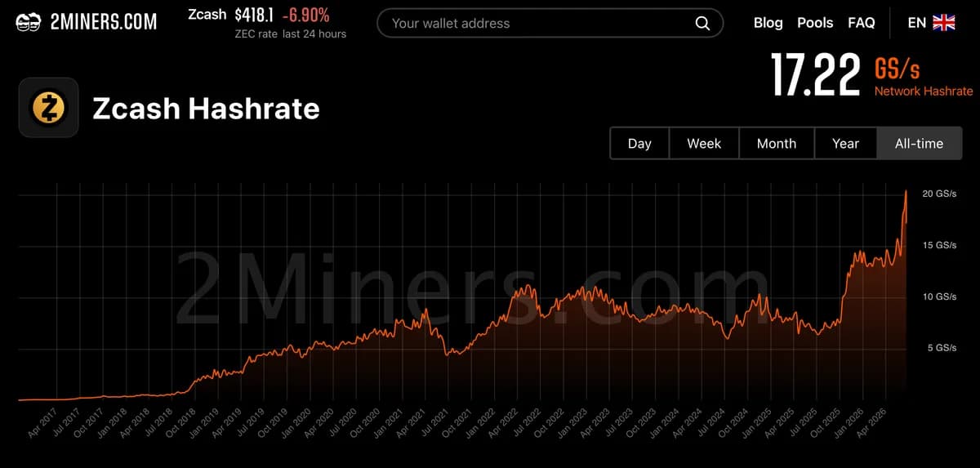The height and width of the screenshot is (468, 980).
Task: Click the 2MINERS.COM site name
Action: click(x=104, y=22)
